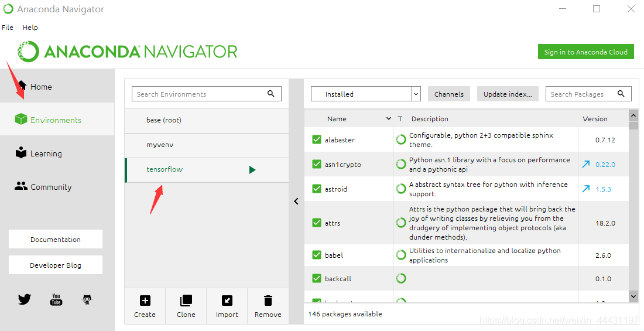Click the Anaconda Navigator logo
This screenshot has height=331, width=644.
click(127, 52)
